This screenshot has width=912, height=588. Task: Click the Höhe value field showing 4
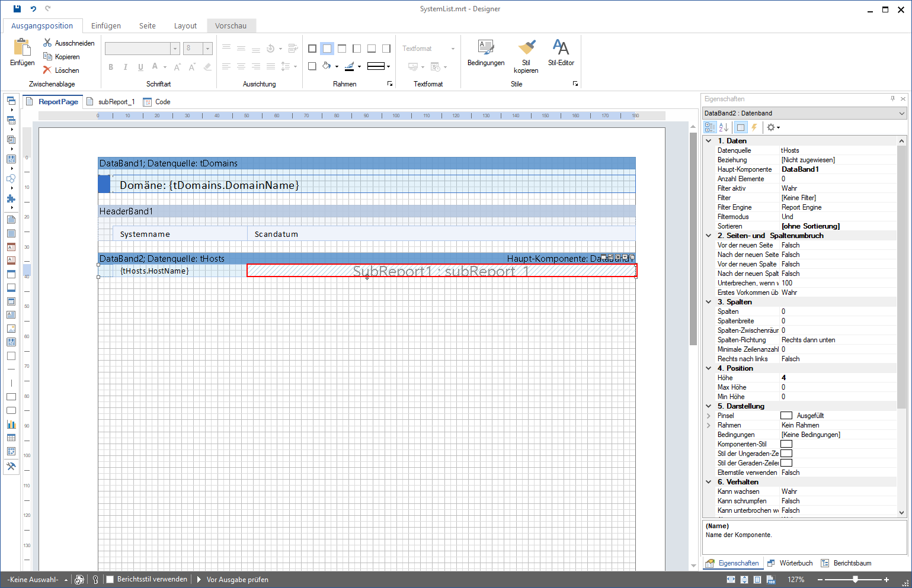838,378
